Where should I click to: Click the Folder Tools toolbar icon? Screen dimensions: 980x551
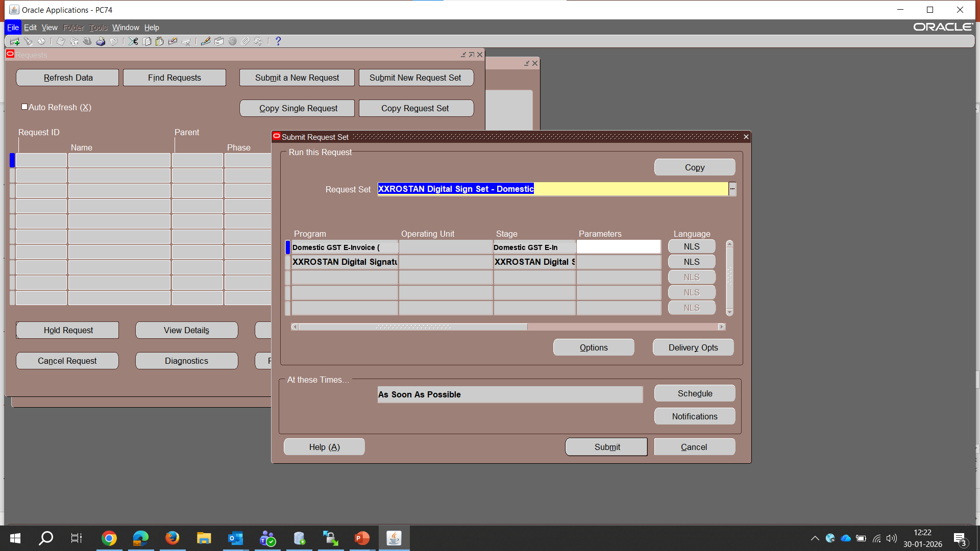[259, 41]
